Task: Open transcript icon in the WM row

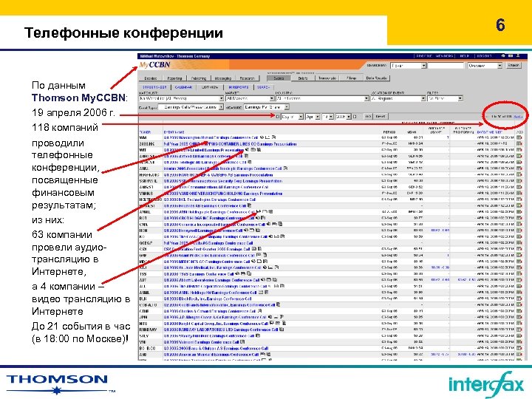Action: coord(273,137)
